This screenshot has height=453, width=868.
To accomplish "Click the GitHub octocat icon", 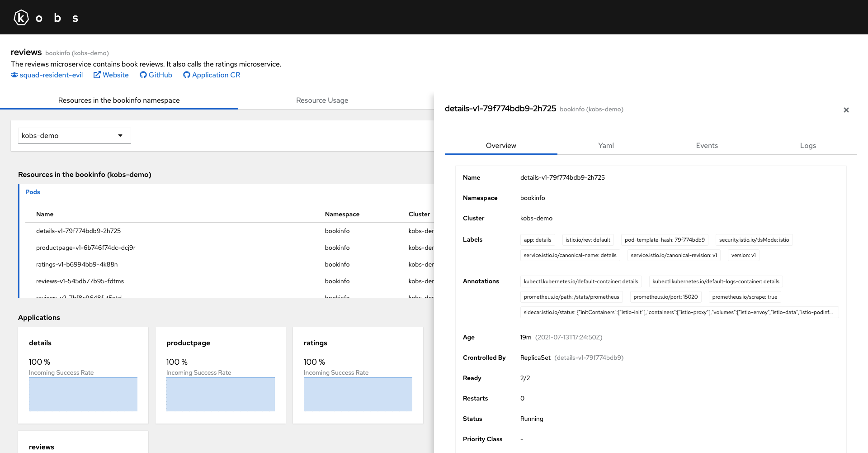I will 143,75.
